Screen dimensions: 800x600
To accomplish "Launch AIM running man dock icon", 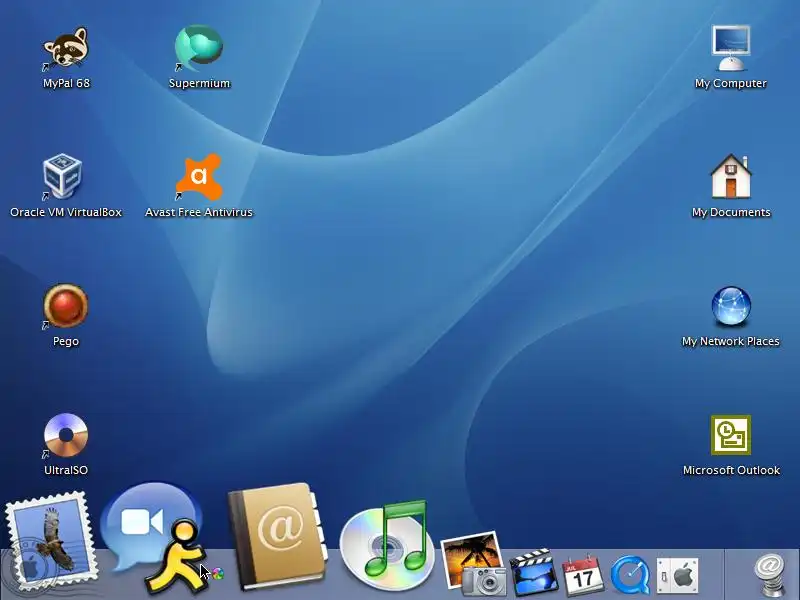I will click(179, 557).
